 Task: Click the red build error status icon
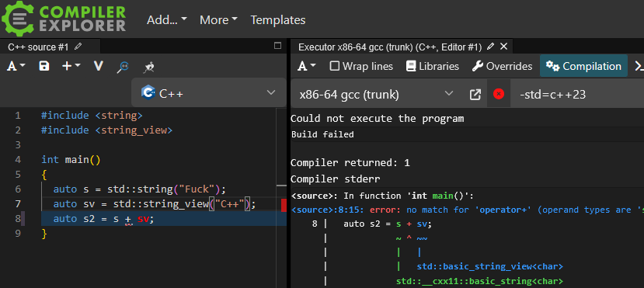pos(499,95)
